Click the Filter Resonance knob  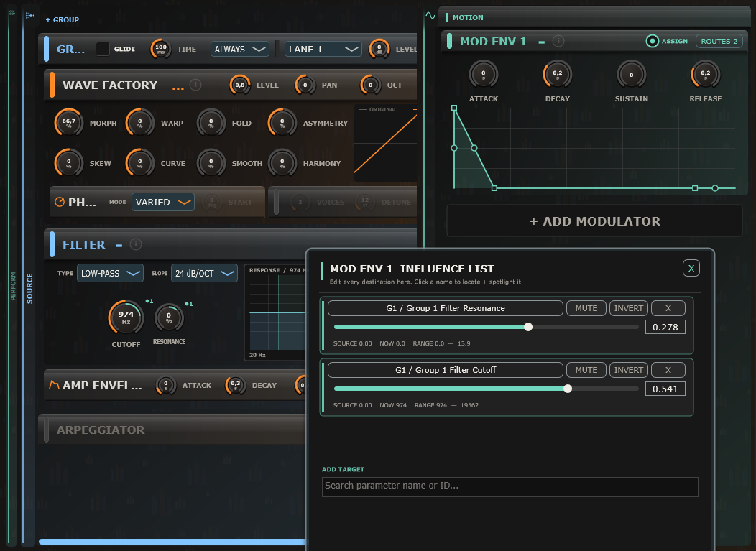169,318
